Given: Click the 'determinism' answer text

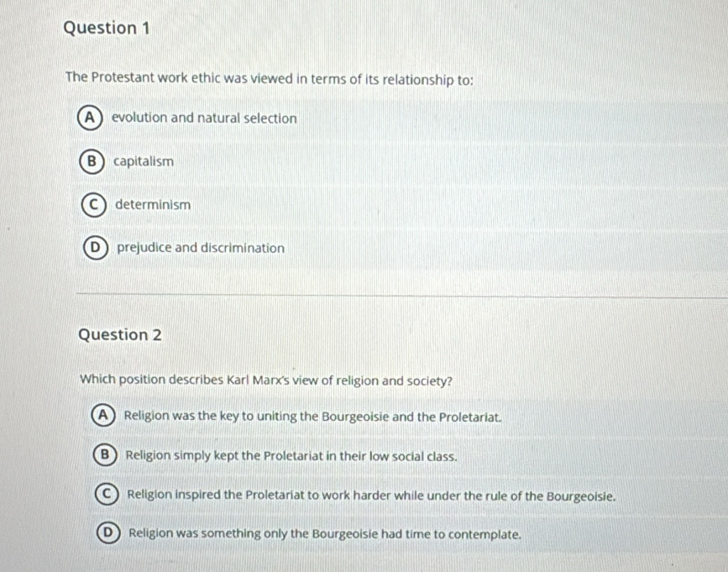Looking at the screenshot, I should pos(153,204).
